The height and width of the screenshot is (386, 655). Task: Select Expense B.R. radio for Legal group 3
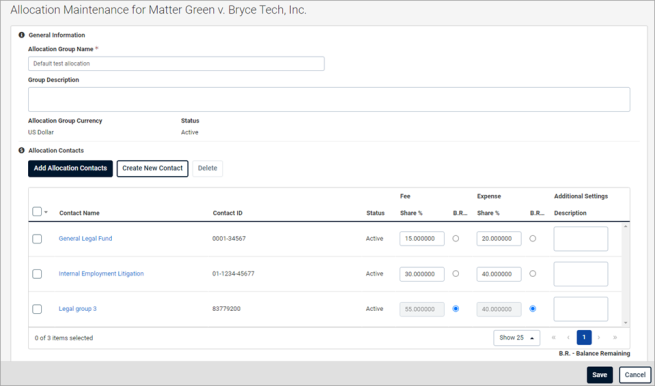pyautogui.click(x=533, y=309)
